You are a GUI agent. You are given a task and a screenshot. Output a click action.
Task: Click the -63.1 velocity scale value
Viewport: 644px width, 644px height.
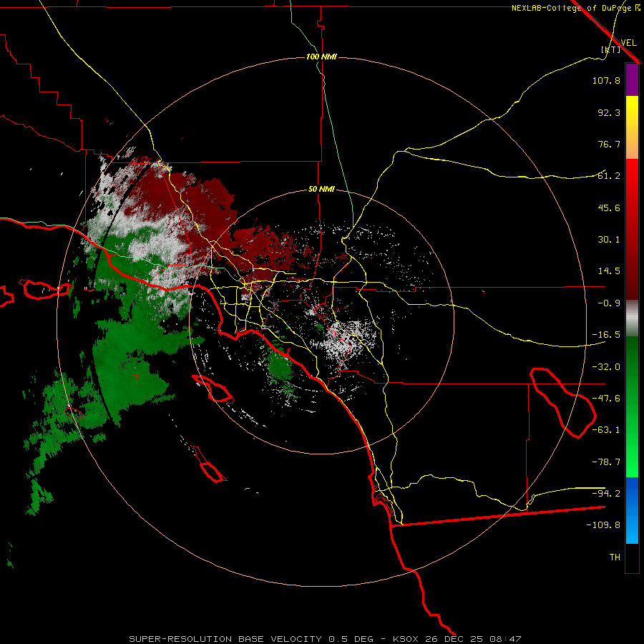click(606, 430)
